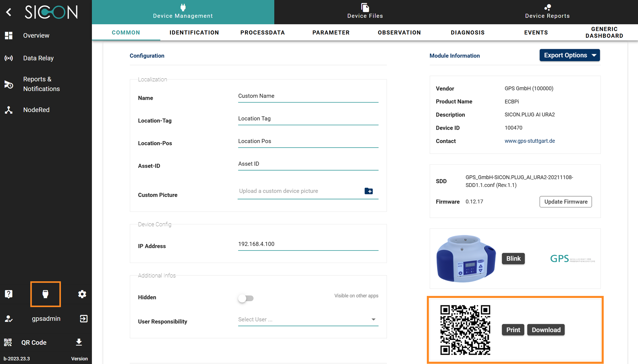Toggle the Hidden switch
638x364 pixels.
pos(245,298)
